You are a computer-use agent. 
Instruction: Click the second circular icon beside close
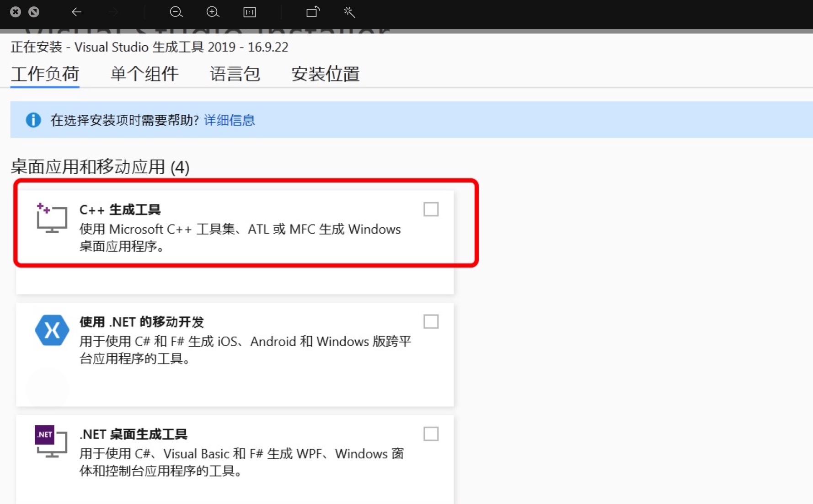[34, 12]
